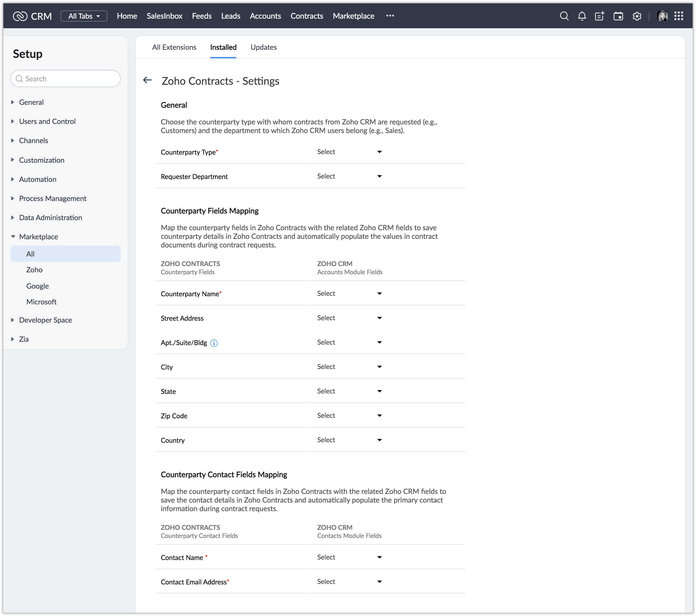Open the Contracts module in navigation
The height and width of the screenshot is (616, 696).
(x=306, y=16)
